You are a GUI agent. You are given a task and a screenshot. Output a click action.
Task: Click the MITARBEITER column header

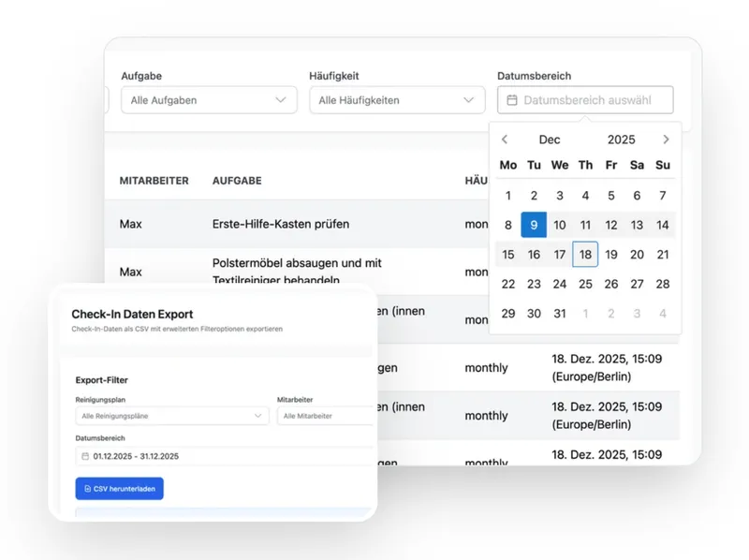tap(154, 181)
